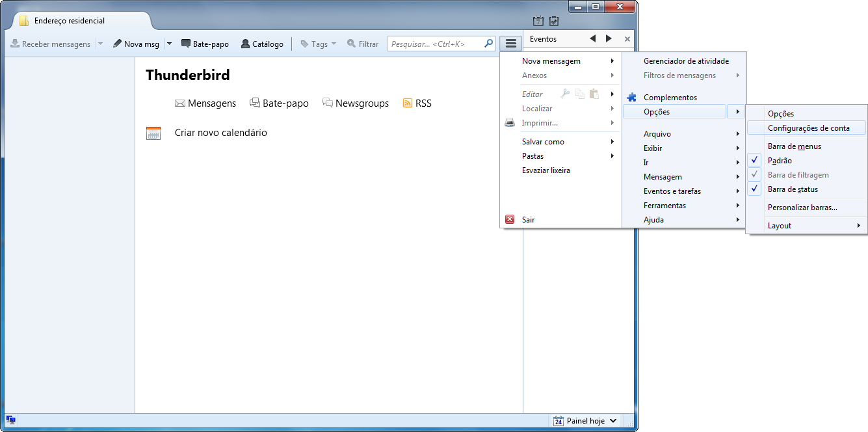Expand the Arquivo submenu
The height and width of the screenshot is (432, 868).
pos(684,134)
